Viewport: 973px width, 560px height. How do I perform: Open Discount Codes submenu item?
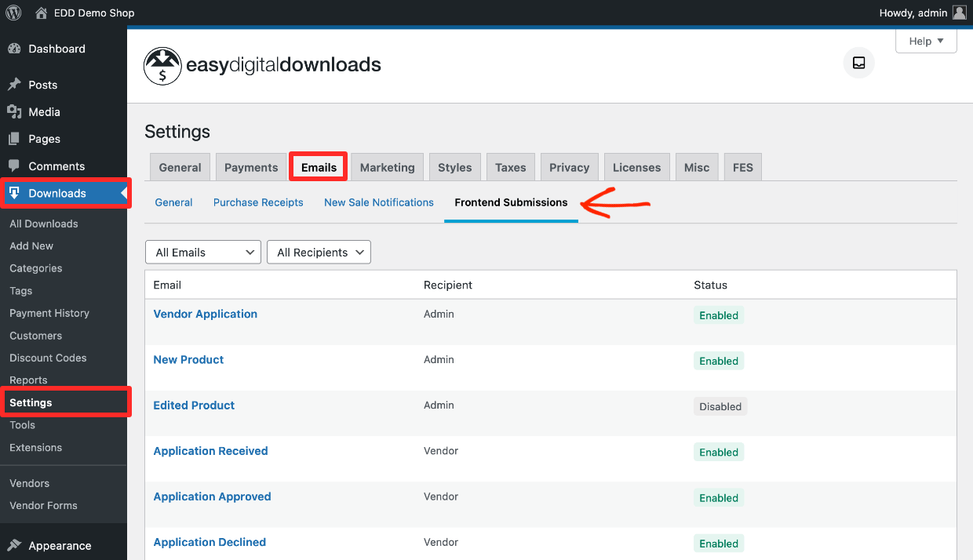48,358
